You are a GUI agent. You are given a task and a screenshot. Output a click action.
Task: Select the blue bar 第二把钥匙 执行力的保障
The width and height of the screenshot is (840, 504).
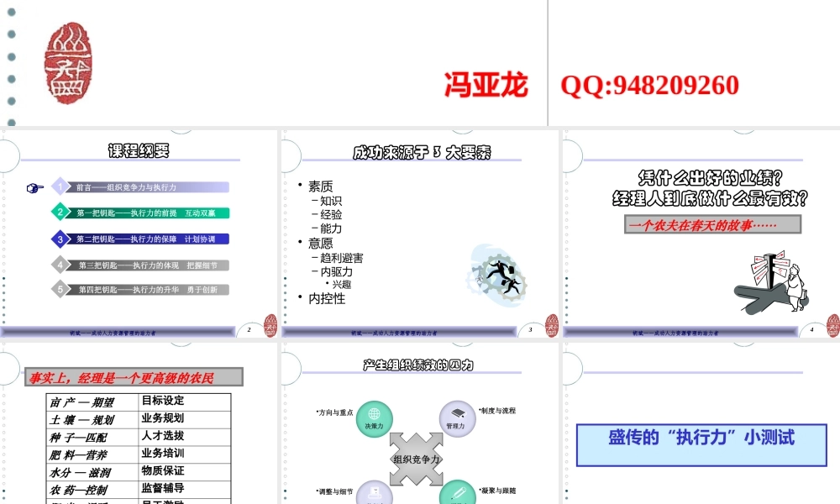(x=147, y=239)
